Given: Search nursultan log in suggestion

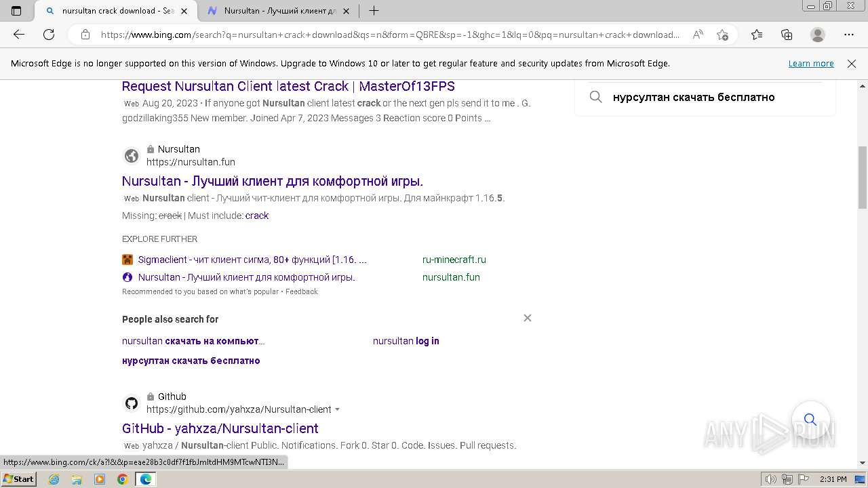Looking at the screenshot, I should tap(406, 341).
